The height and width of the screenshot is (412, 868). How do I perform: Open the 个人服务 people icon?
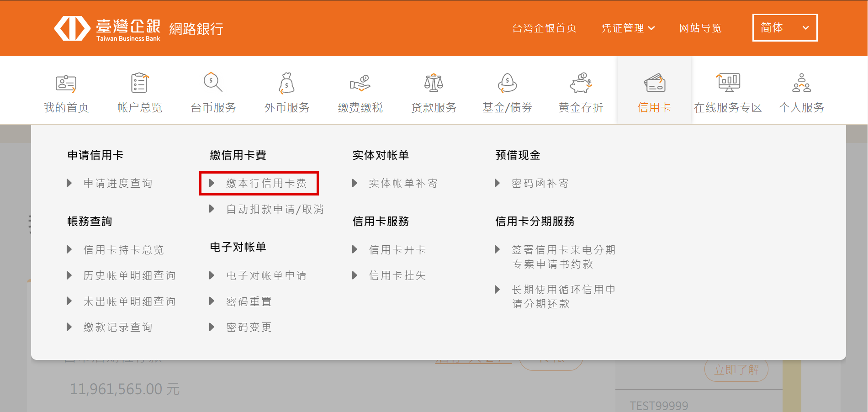tap(801, 83)
